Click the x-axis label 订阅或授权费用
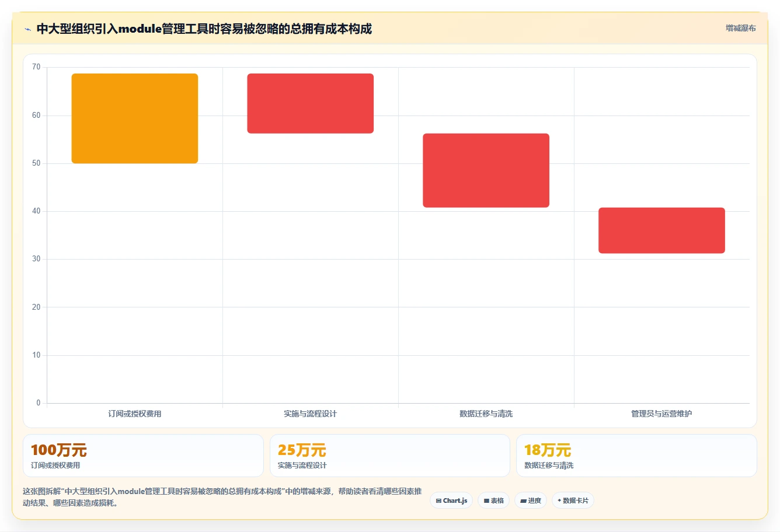Image resolution: width=780 pixels, height=532 pixels. coord(135,414)
